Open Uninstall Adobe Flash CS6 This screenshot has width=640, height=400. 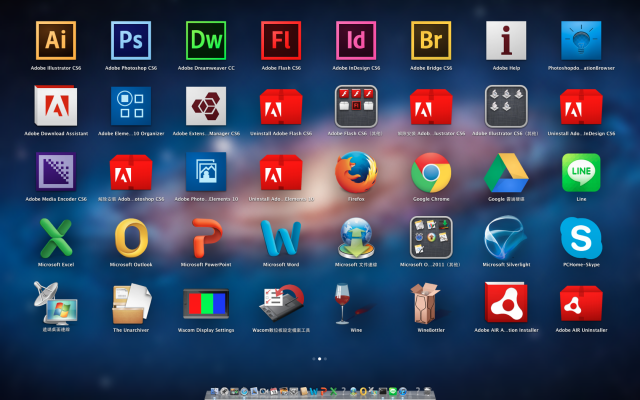281,107
